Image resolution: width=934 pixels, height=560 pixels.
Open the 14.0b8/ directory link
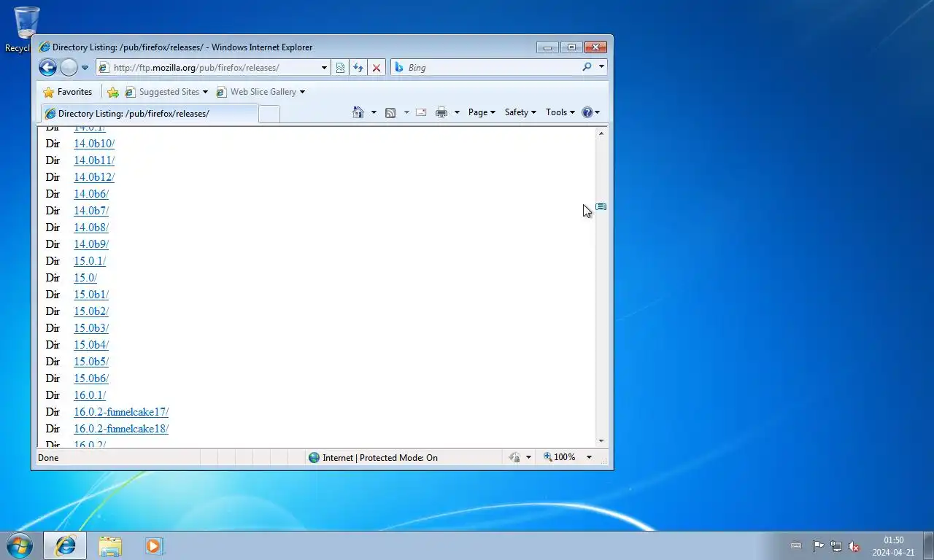tap(91, 227)
